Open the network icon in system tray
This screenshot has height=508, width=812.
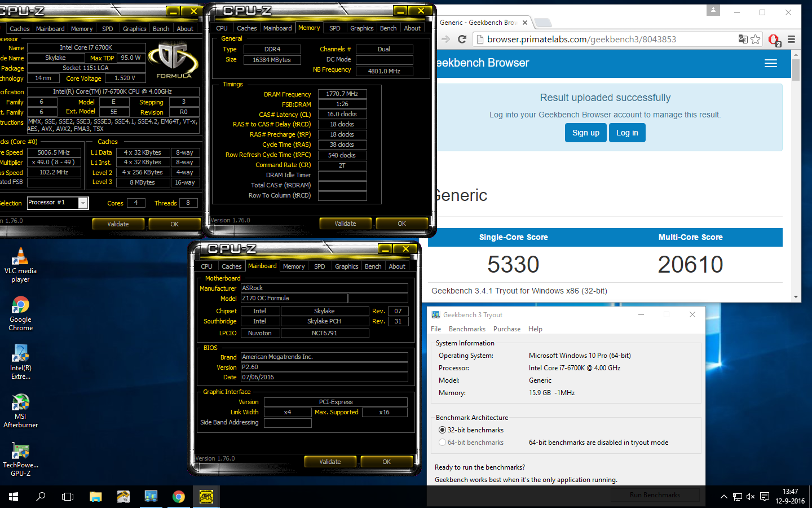(738, 497)
